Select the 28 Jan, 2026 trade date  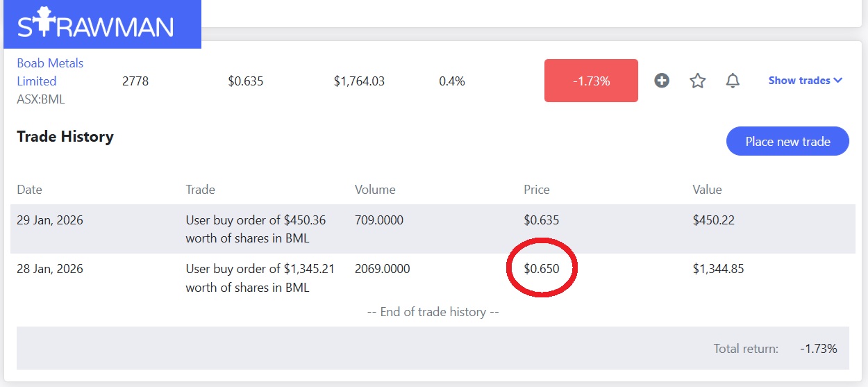[x=50, y=269]
